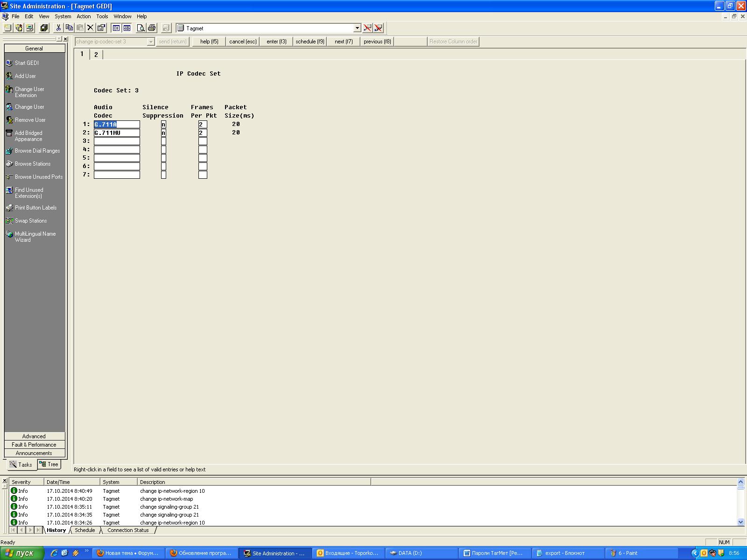
Task: Click row 3 empty audio codec field
Action: [117, 141]
